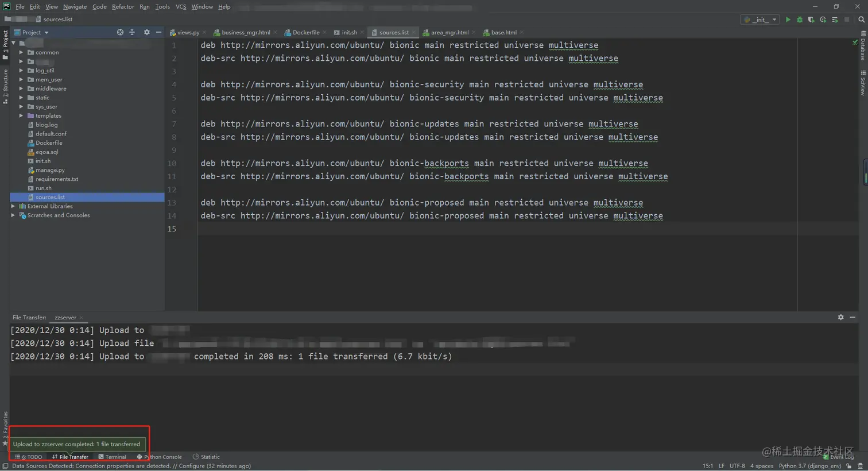868x471 pixels.
Task: Run with coverage shield icon
Action: click(x=811, y=20)
